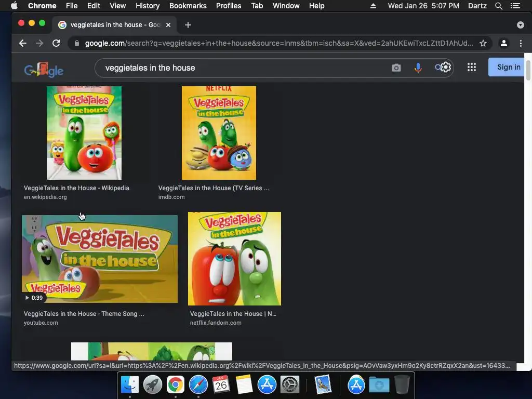This screenshot has height=399, width=532.
Task: Click the 0:39 video duration badge
Action: (34, 298)
